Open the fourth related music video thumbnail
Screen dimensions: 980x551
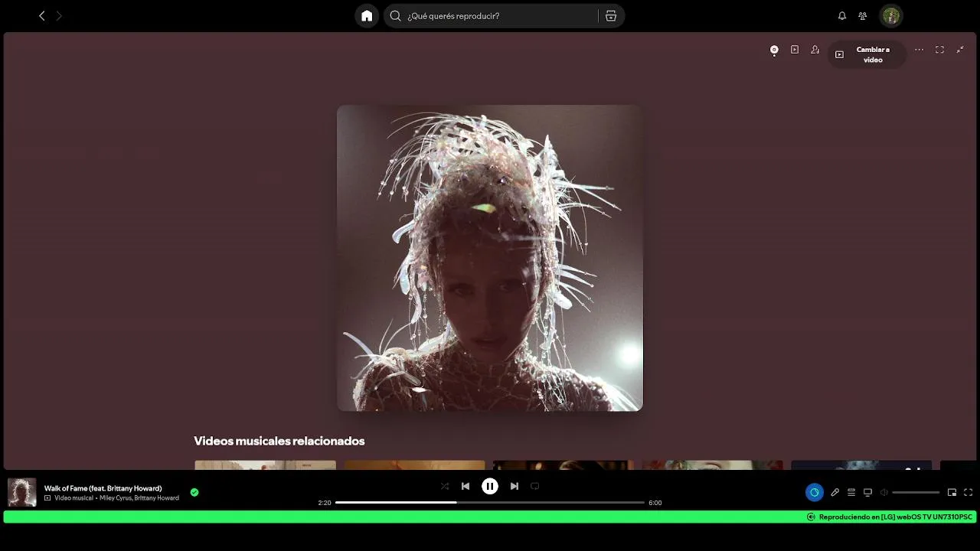[x=713, y=465]
